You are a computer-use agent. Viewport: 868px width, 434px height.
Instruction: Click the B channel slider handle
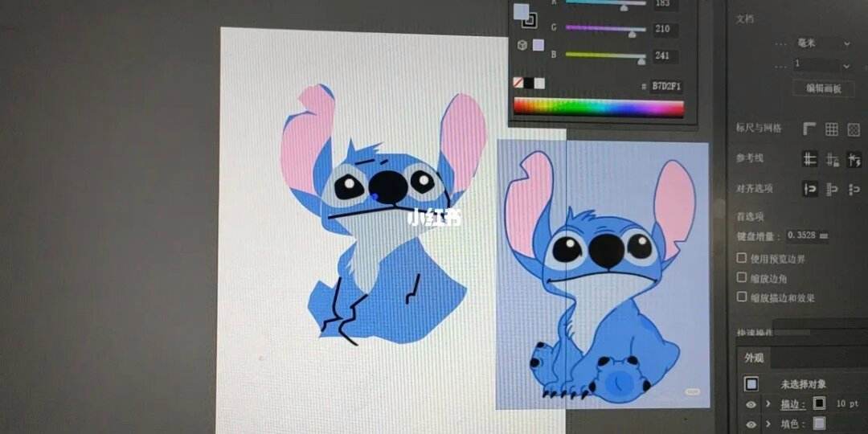click(x=641, y=61)
